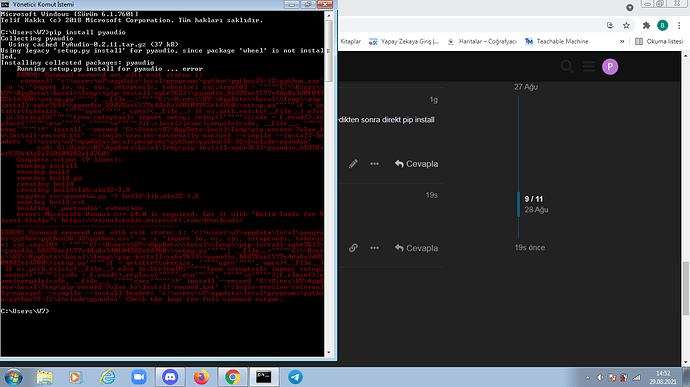
Task: Open the Okuma listesi reading list
Action: (659, 41)
